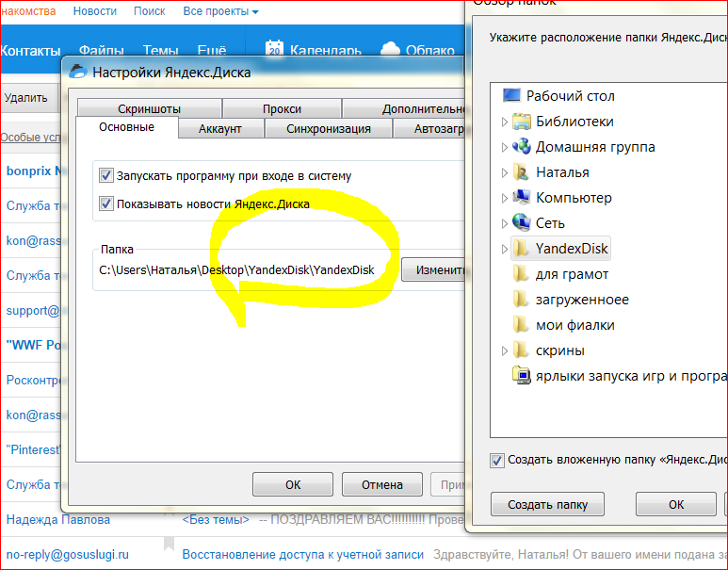728x570 pixels.
Task: Open email from no-reply@gosuslugi.ru
Action: [67, 554]
